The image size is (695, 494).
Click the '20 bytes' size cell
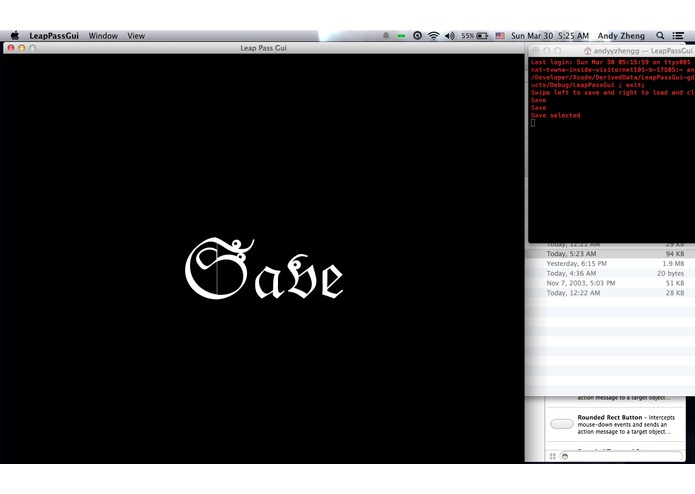click(x=670, y=273)
